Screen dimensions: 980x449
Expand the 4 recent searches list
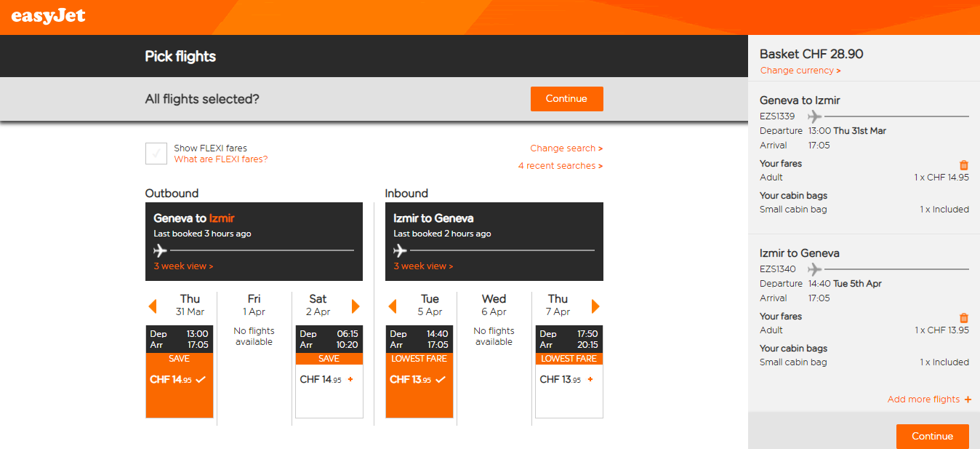(x=561, y=166)
